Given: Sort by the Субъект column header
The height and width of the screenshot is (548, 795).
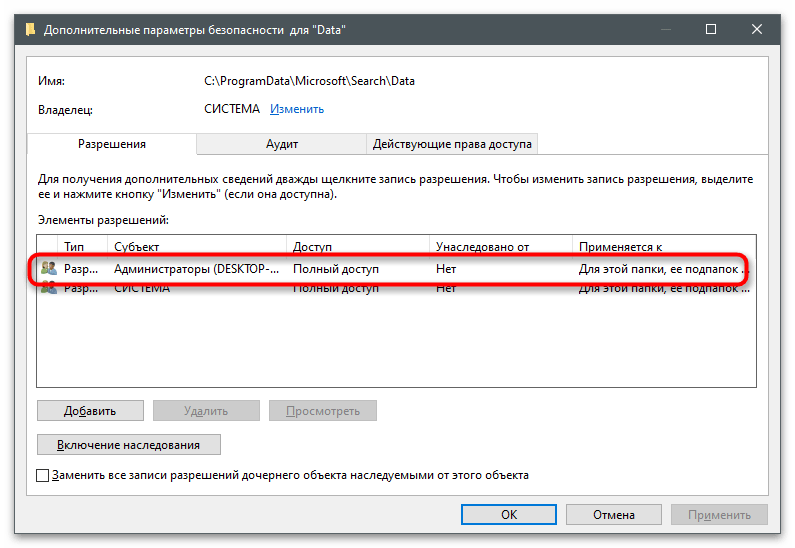Looking at the screenshot, I should [197, 246].
